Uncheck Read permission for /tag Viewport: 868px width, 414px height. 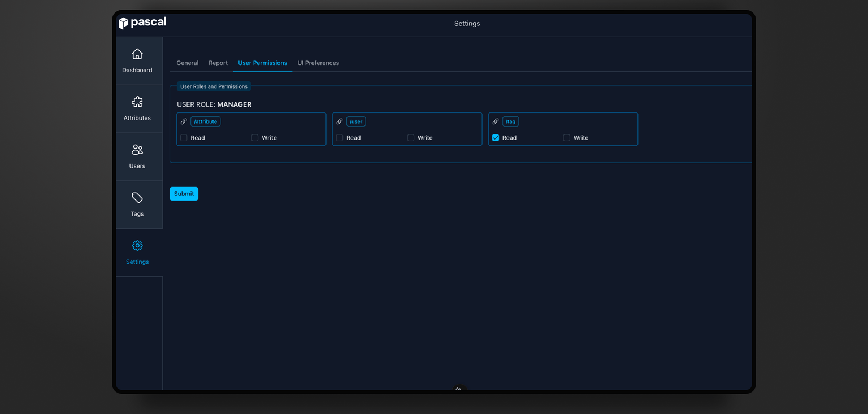pos(496,138)
